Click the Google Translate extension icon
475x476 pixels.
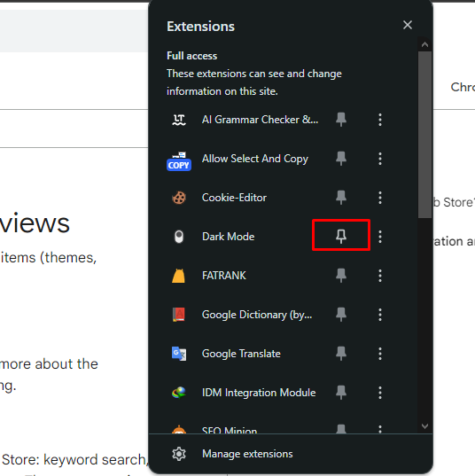[179, 354]
